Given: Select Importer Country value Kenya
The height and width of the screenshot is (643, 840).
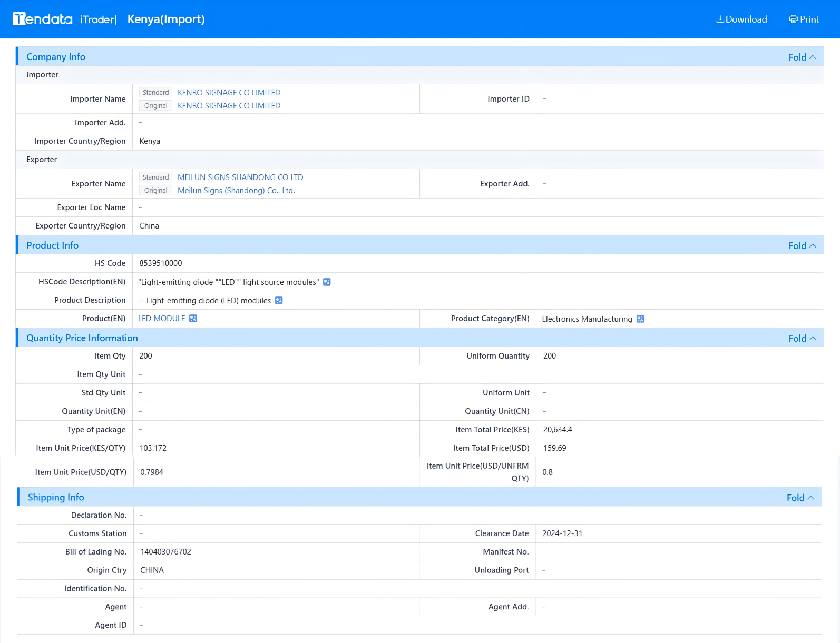Looking at the screenshot, I should pyautogui.click(x=150, y=141).
